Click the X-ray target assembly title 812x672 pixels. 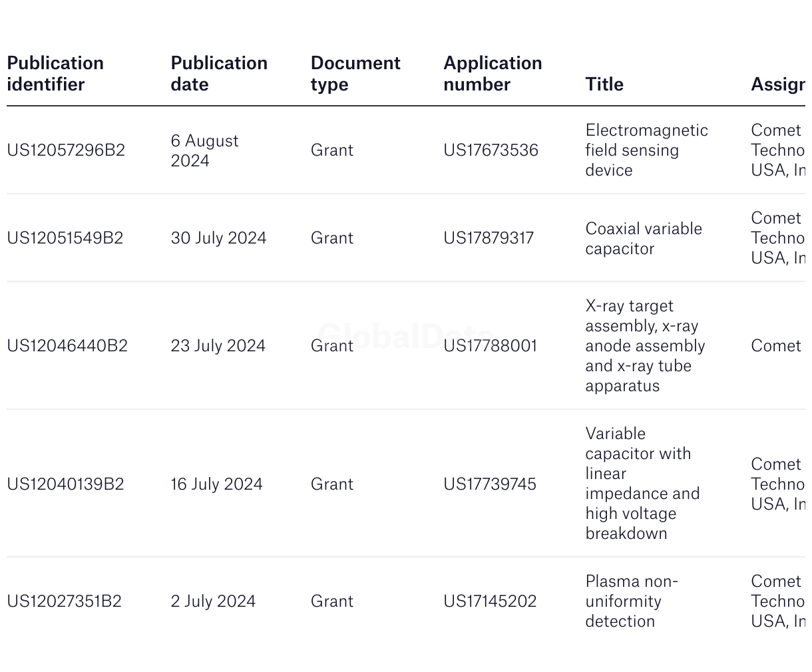point(644,346)
